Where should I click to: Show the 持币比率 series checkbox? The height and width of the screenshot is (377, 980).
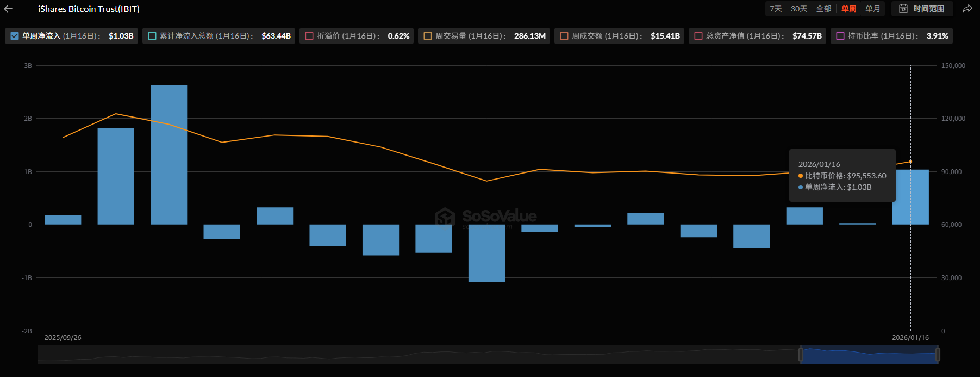840,36
